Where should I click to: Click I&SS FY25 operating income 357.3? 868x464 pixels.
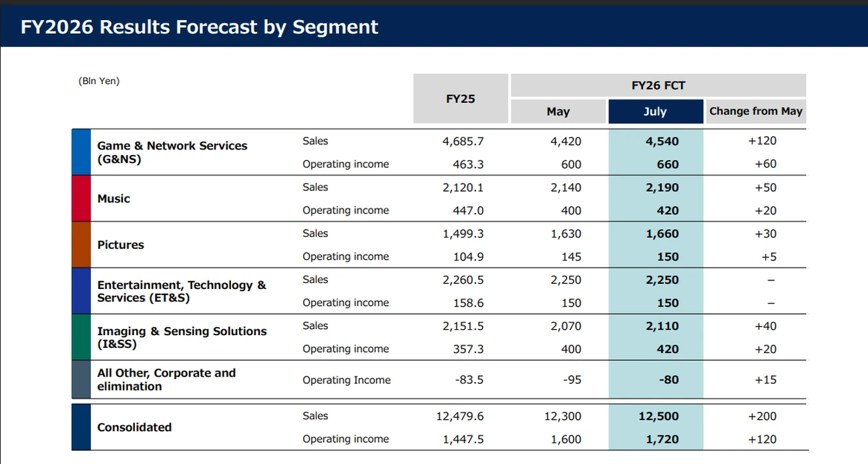click(468, 349)
